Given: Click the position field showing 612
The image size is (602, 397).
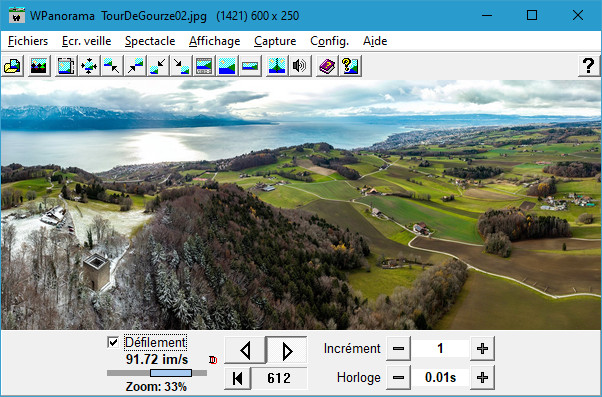Looking at the screenshot, I should point(279,378).
